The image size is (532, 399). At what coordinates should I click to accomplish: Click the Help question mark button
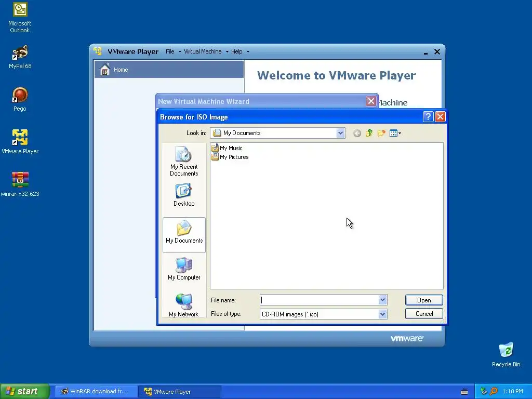coord(428,117)
